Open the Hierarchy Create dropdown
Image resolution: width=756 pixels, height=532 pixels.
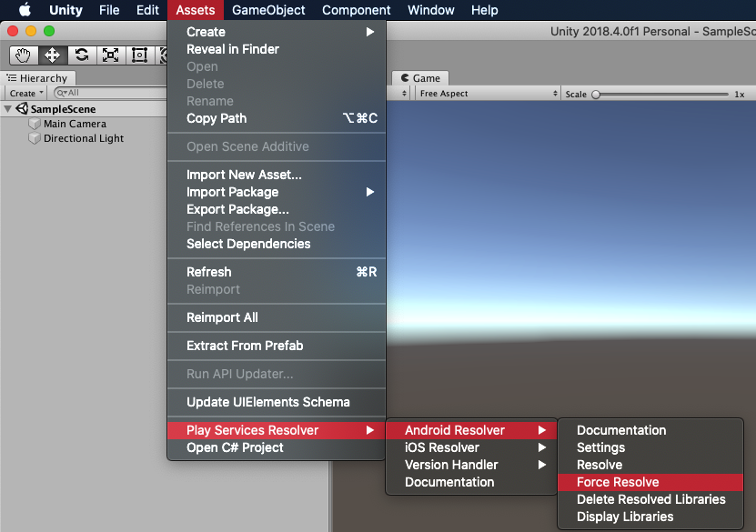[x=26, y=93]
